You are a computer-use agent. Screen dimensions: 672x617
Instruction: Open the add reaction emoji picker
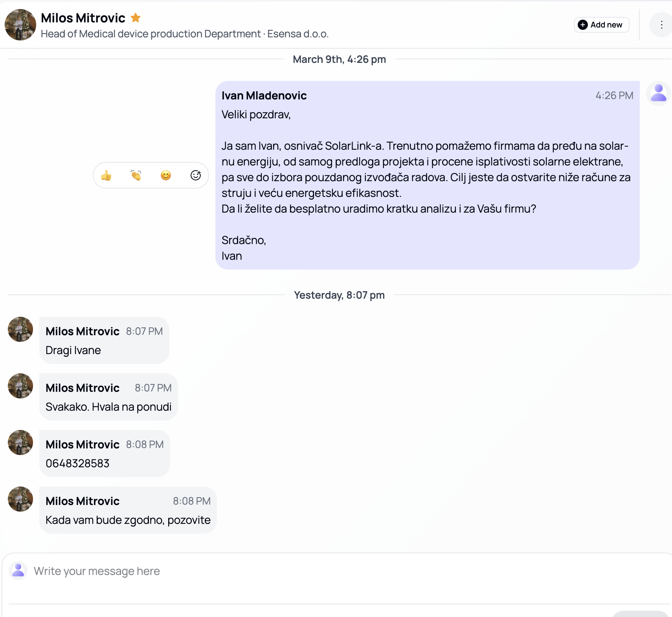(x=196, y=175)
